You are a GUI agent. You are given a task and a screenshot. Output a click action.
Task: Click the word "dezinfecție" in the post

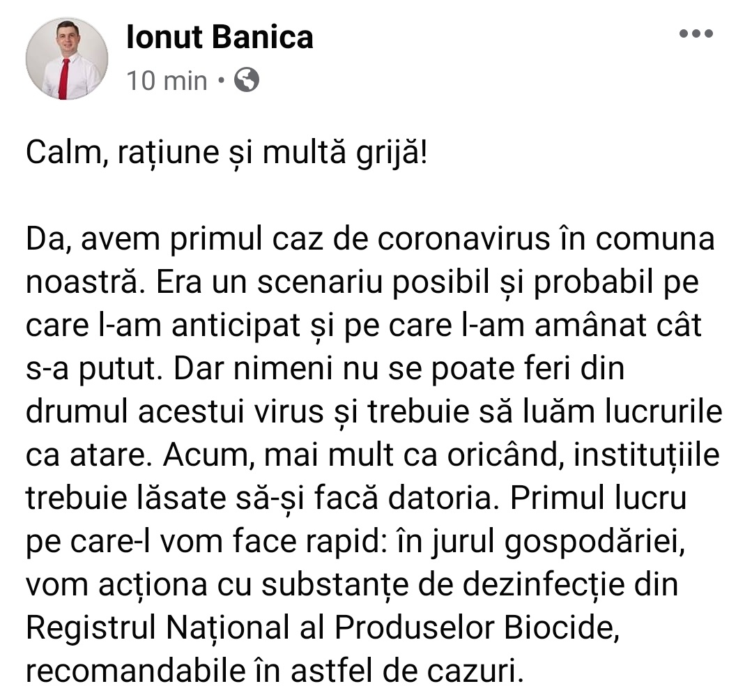tap(544, 584)
